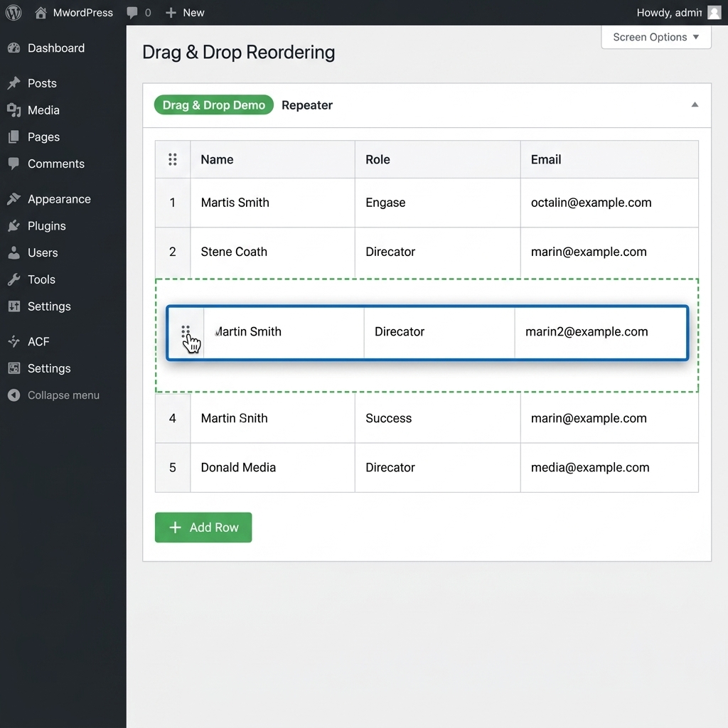
Task: Click the Donald Media name field
Action: point(272,467)
